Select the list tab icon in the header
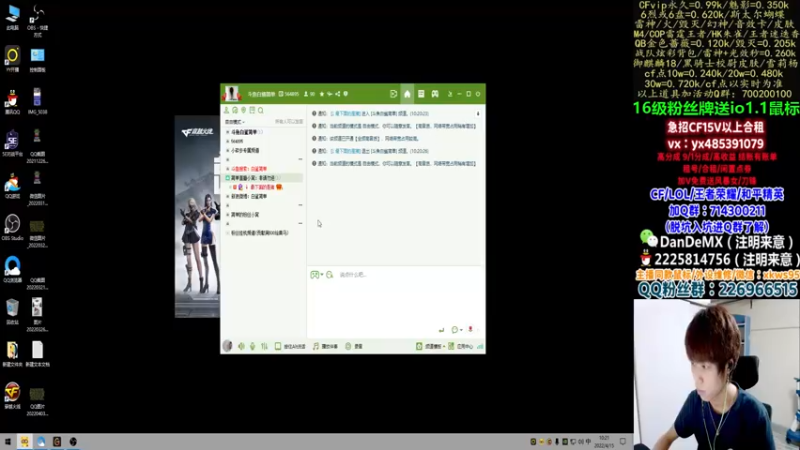The height and width of the screenshot is (450, 800). [x=421, y=94]
